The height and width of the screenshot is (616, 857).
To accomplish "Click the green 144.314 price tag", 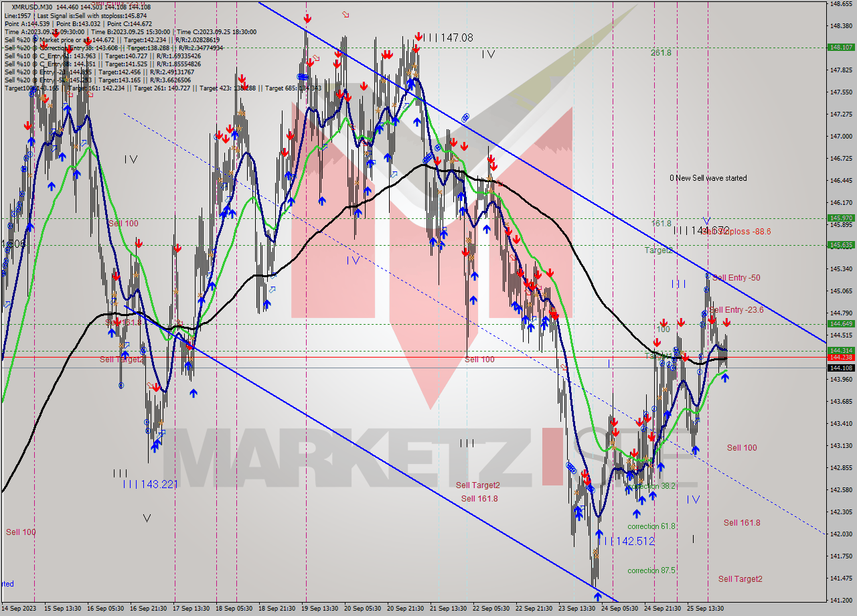I will coord(841,351).
